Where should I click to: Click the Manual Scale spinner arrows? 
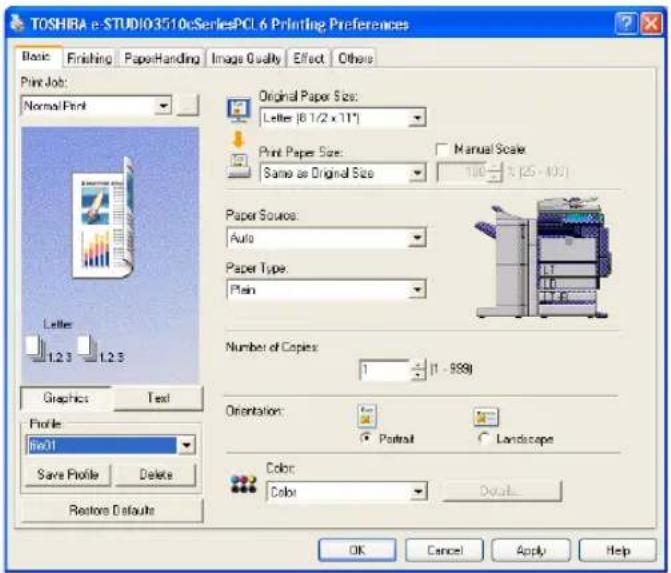point(495,173)
